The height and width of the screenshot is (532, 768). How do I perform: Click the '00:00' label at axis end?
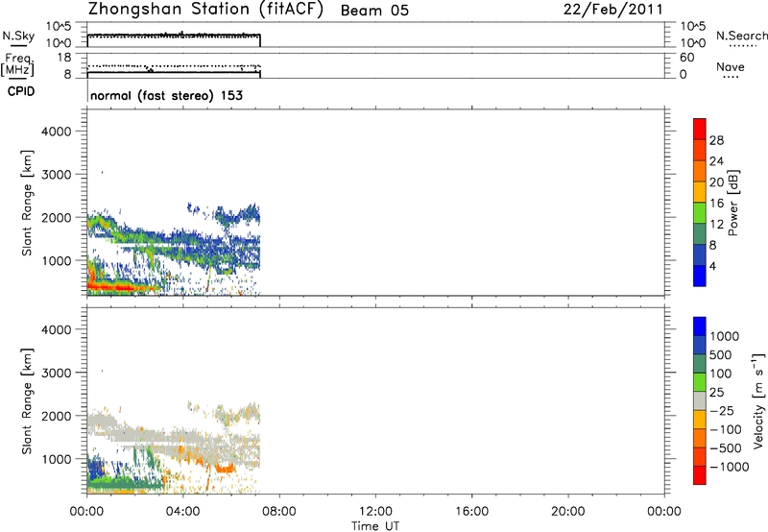[x=664, y=512]
